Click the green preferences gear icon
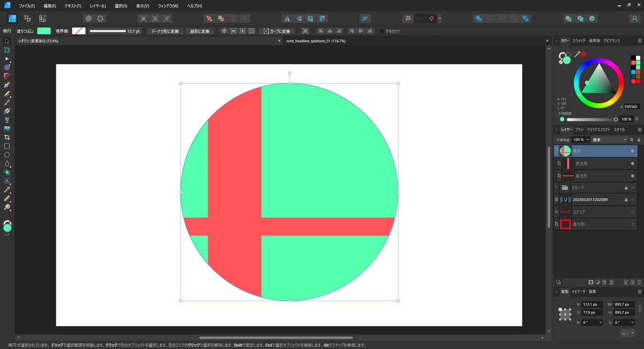Viewport: 644px width, 349px height. (89, 18)
